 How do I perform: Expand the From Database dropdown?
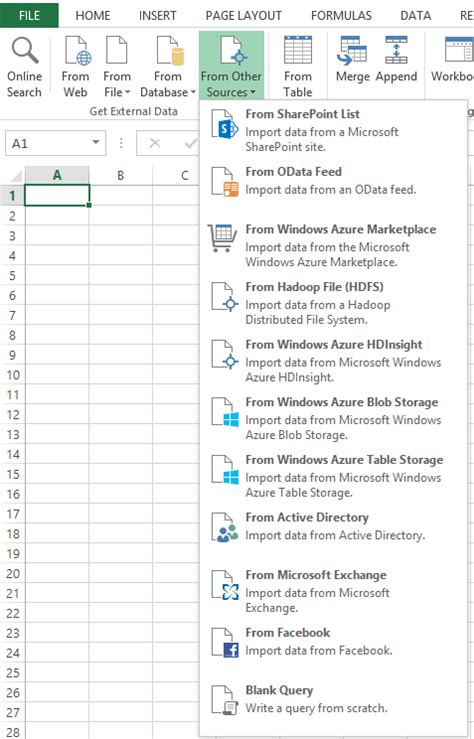[x=168, y=67]
